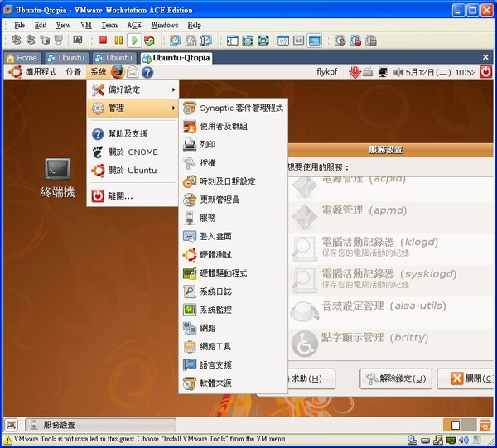Open 系統監控

234,310
